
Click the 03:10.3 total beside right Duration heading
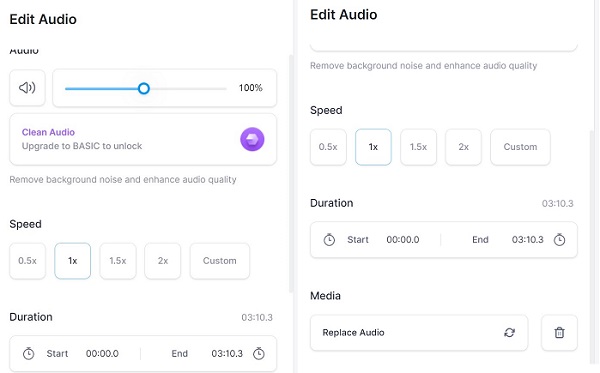(x=558, y=204)
